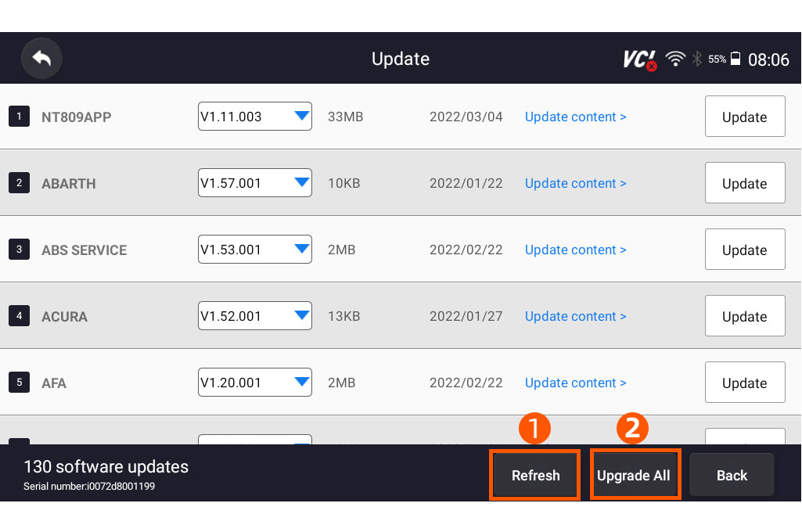This screenshot has width=802, height=532.
Task: Refresh the software update list
Action: pyautogui.click(x=535, y=475)
